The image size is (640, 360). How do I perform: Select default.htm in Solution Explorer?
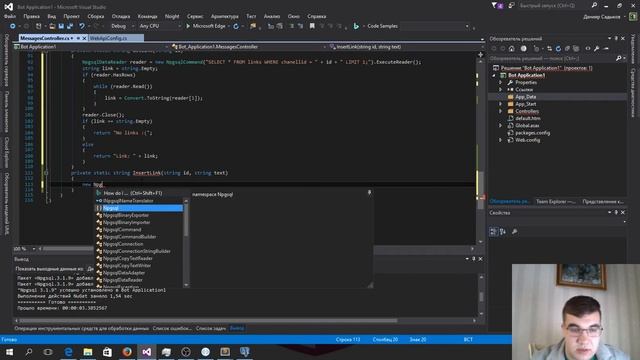coord(527,118)
